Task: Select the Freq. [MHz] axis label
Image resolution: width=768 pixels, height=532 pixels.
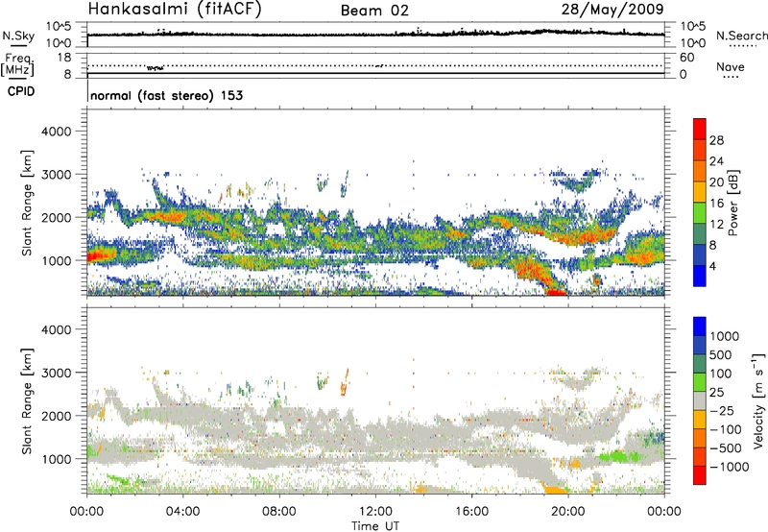Action: [18, 64]
